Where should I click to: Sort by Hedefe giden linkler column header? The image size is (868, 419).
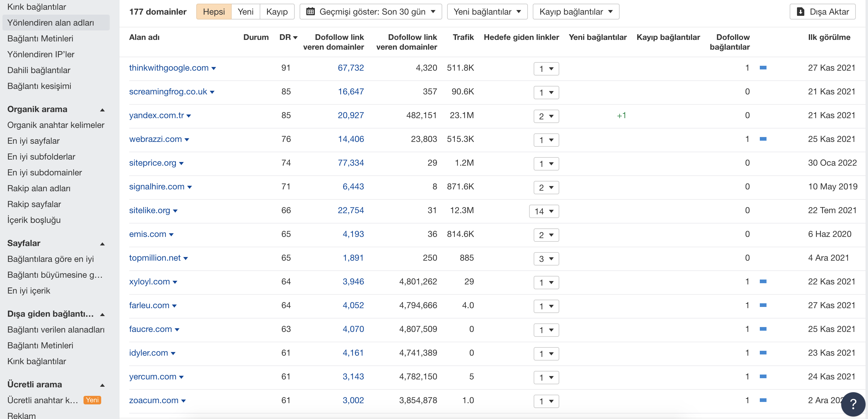[521, 37]
